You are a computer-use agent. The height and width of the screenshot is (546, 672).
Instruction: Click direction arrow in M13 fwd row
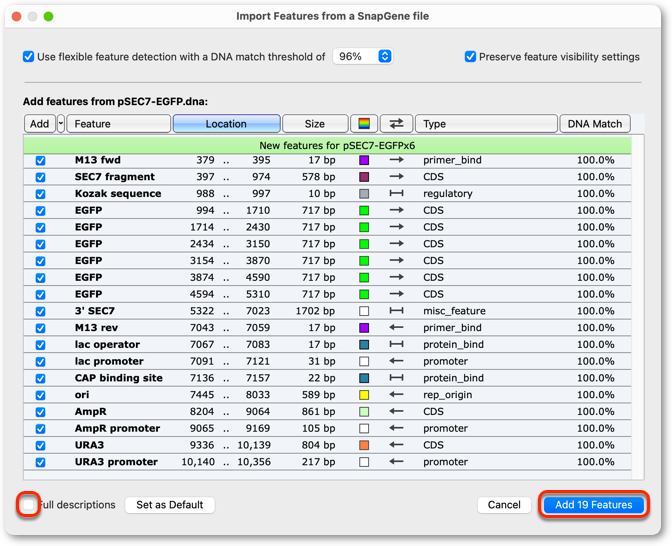(396, 160)
